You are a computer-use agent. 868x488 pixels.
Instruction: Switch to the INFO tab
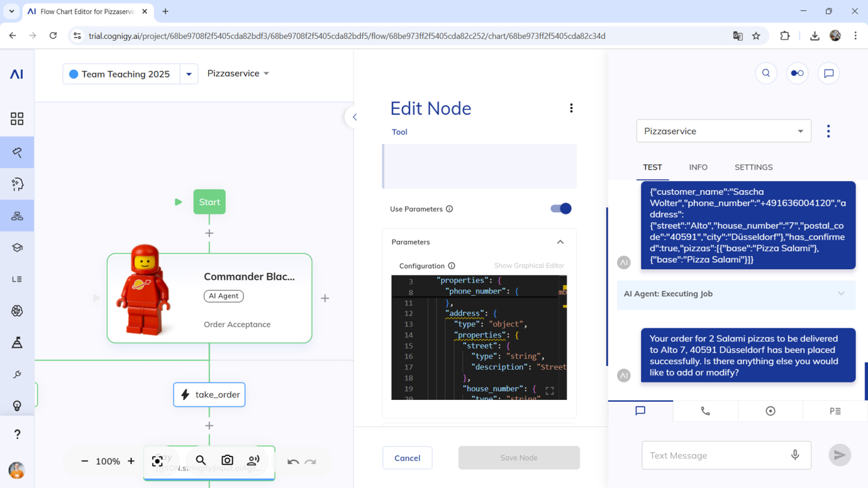coord(698,167)
